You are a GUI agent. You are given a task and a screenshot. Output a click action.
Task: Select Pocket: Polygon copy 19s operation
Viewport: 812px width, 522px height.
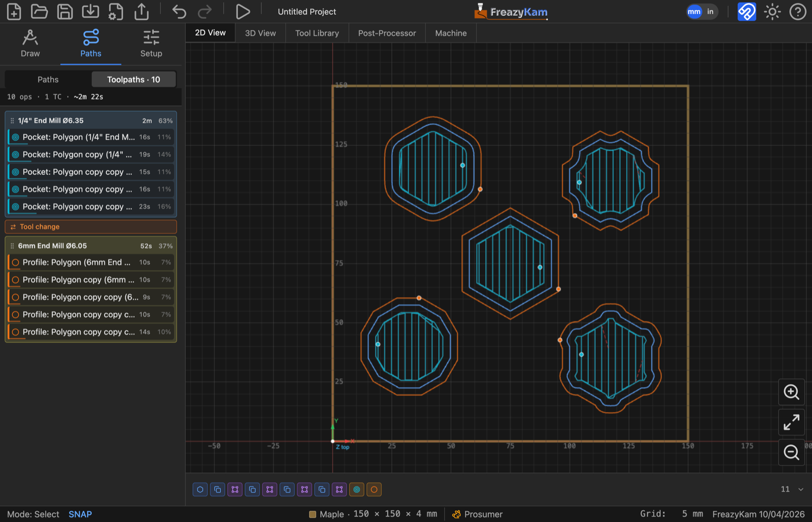pyautogui.click(x=91, y=154)
